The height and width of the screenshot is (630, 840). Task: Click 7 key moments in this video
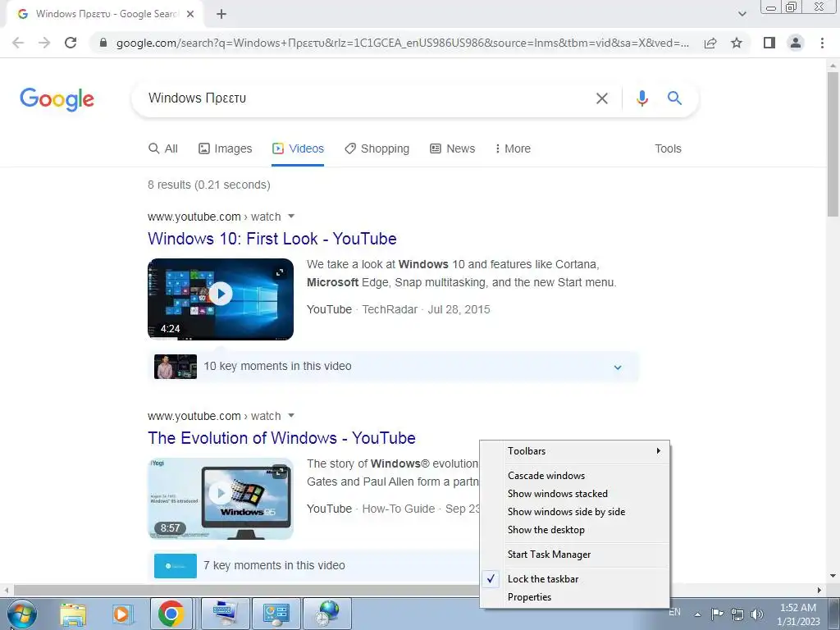pyautogui.click(x=274, y=565)
